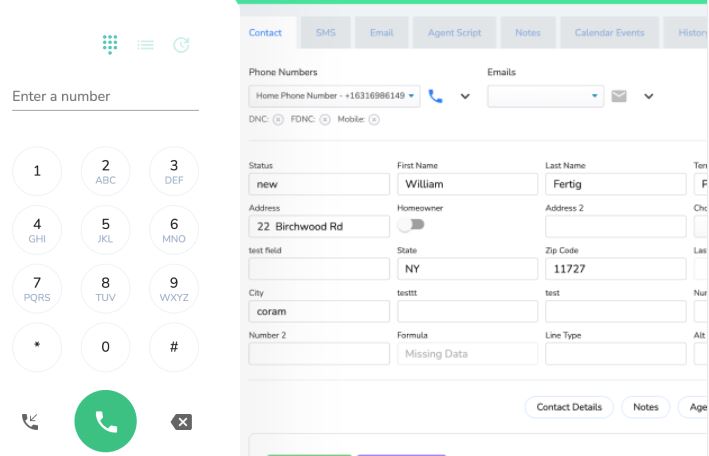Click the Status field showing new
Viewport: 709px width, 456px height.
pos(319,184)
